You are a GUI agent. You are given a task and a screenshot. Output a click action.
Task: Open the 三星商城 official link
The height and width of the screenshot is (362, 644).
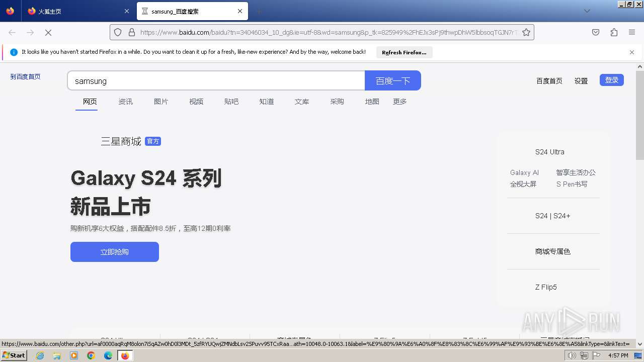121,141
